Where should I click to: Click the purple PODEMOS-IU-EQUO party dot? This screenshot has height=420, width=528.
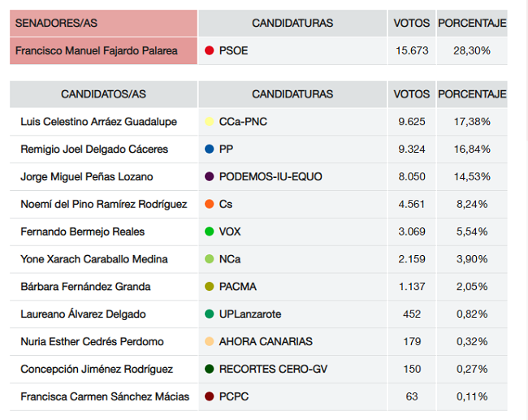pyautogui.click(x=210, y=177)
